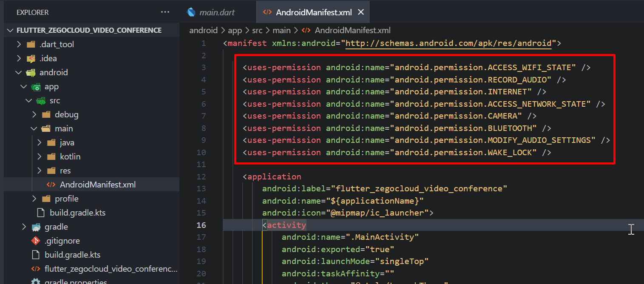Expand the res folder chevron
The height and width of the screenshot is (284, 644).
[39, 170]
